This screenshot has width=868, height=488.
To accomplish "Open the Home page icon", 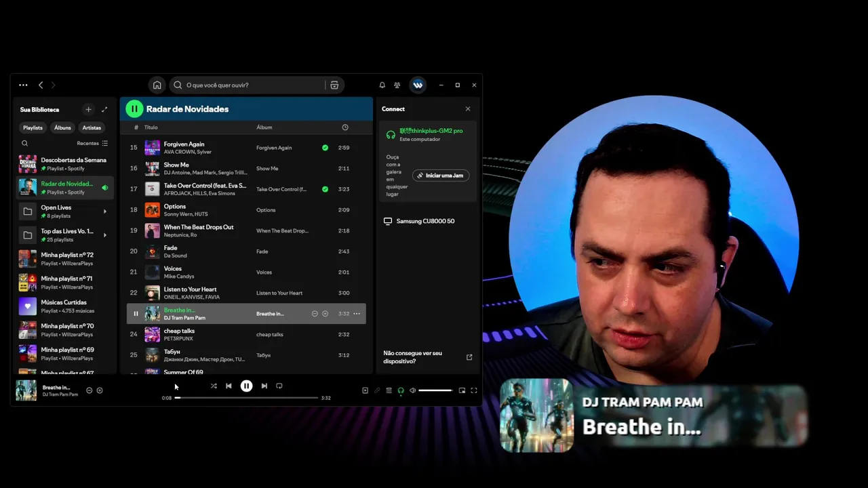I will 157,85.
